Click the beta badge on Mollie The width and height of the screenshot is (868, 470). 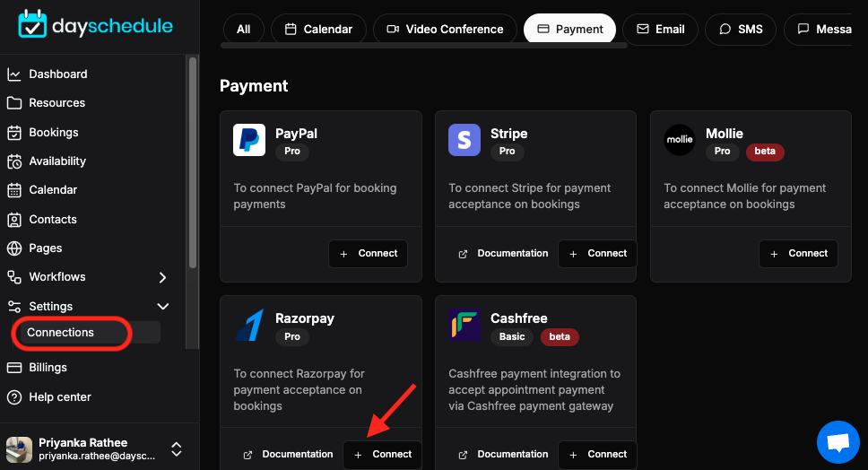(x=765, y=151)
